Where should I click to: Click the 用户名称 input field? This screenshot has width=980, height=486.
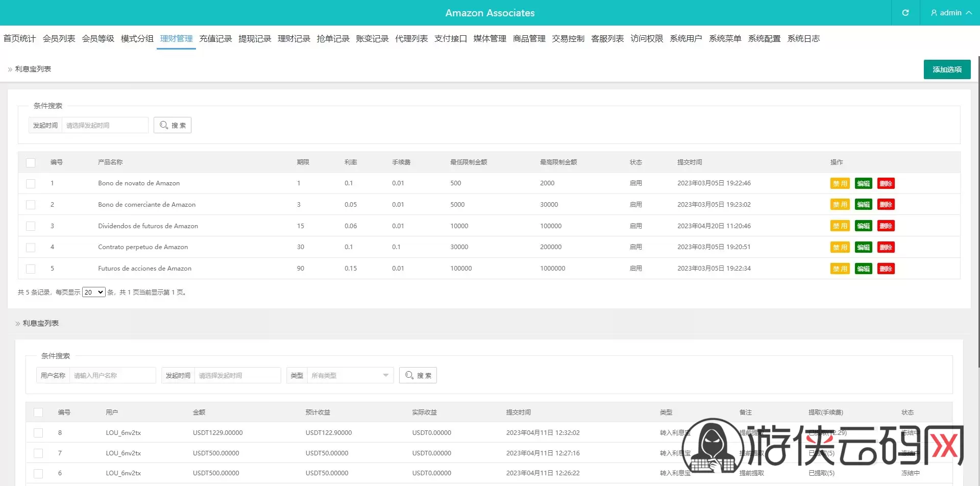pos(112,375)
